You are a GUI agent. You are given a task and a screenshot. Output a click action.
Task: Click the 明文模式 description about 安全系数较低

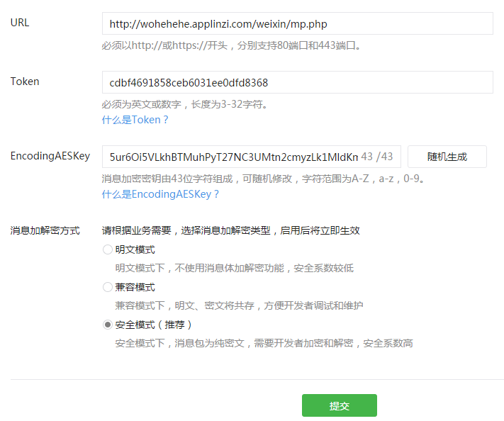(235, 268)
